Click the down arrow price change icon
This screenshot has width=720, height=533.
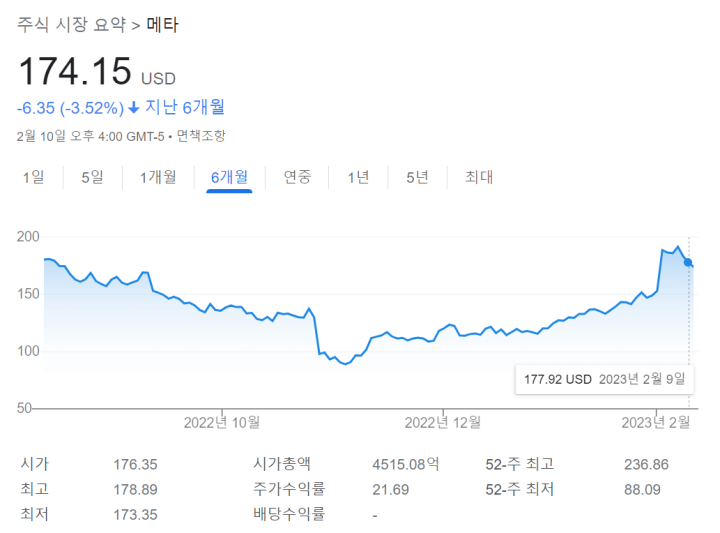(134, 108)
